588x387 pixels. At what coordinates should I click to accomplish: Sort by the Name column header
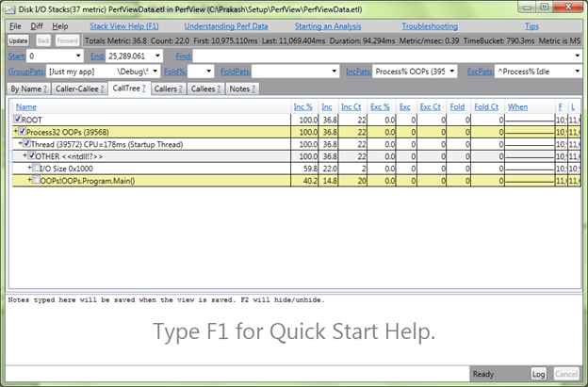point(25,106)
